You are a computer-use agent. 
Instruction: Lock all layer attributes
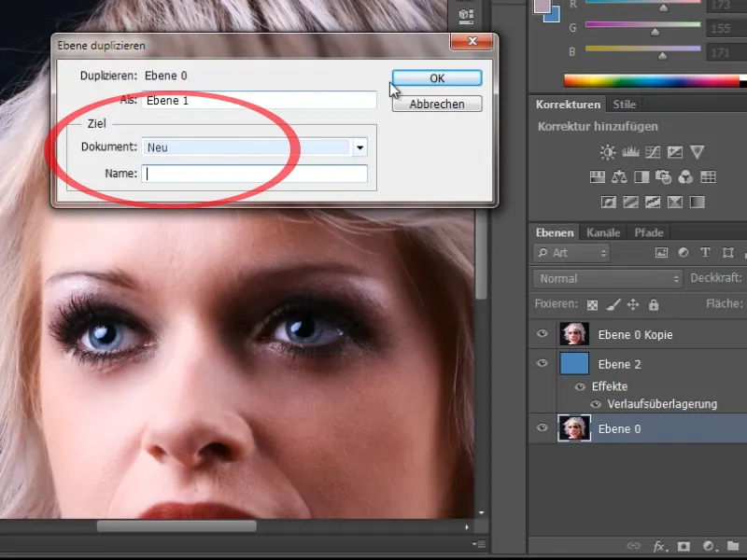654,305
